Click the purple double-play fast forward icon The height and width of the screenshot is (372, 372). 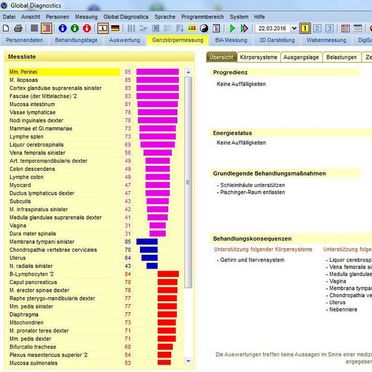click(x=244, y=28)
